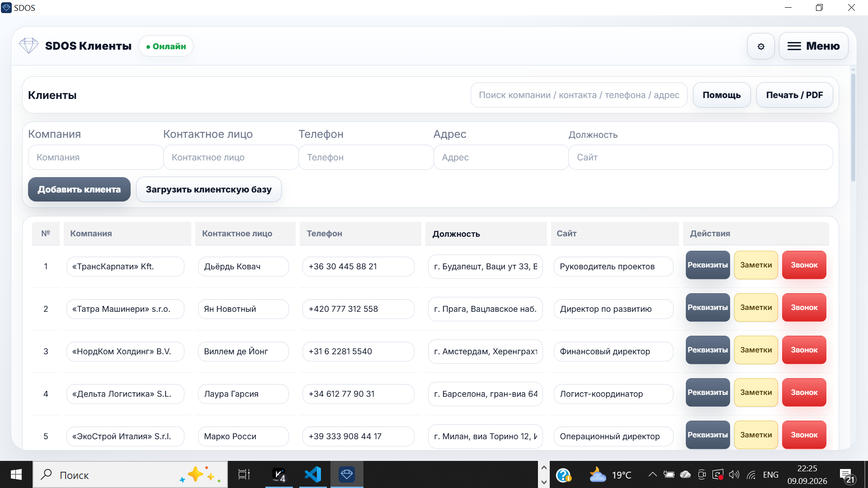Viewport: 868px width, 488px height.
Task: Open Заметки for Виллем де Йонг row
Action: point(756,350)
